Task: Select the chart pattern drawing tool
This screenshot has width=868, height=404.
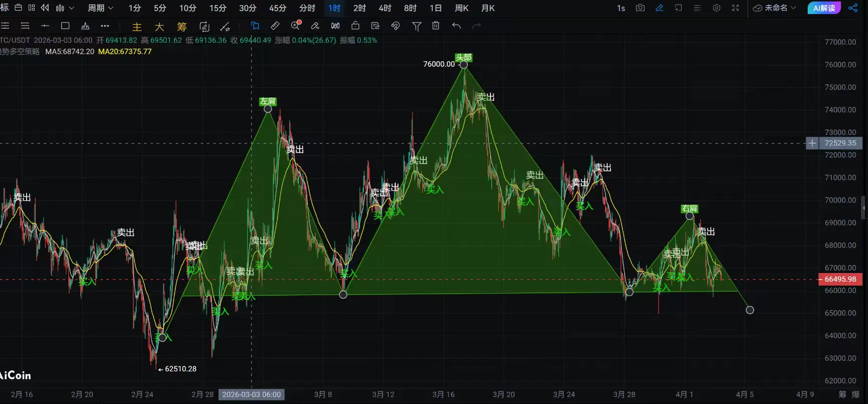Action: click(85, 26)
